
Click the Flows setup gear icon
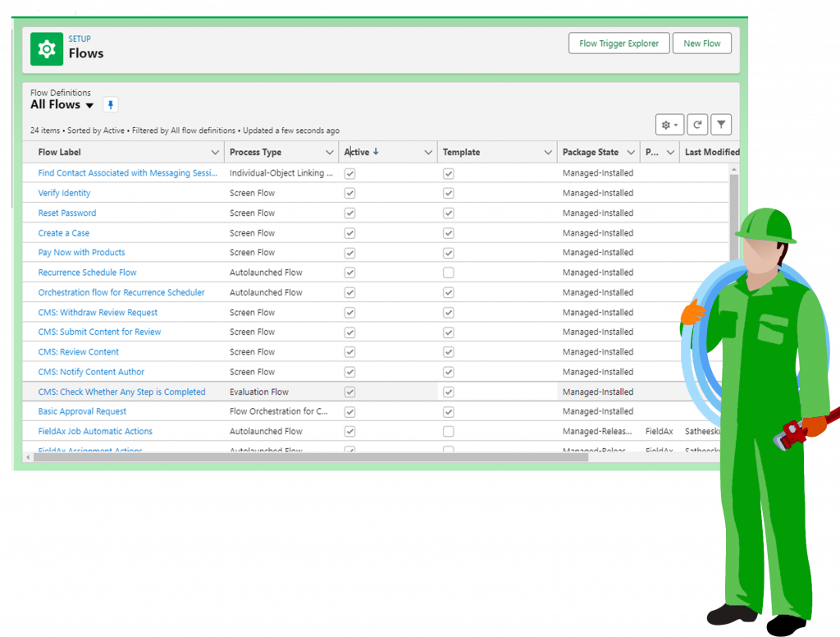[x=46, y=49]
